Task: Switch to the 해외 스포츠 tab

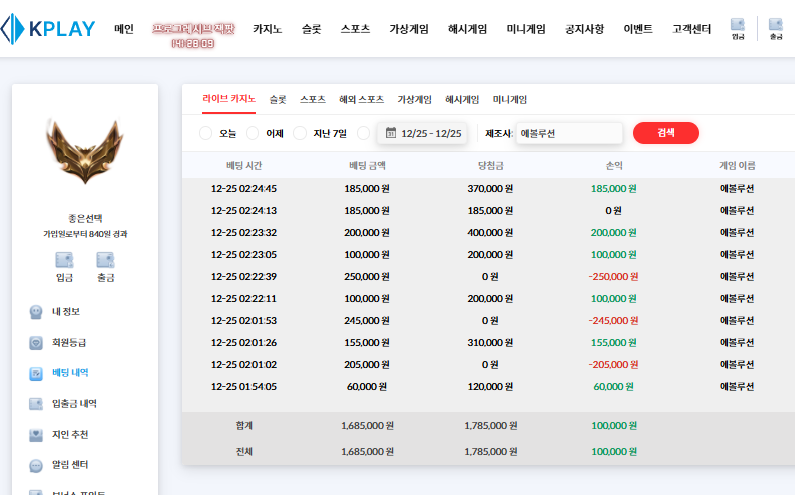Action: (361, 100)
